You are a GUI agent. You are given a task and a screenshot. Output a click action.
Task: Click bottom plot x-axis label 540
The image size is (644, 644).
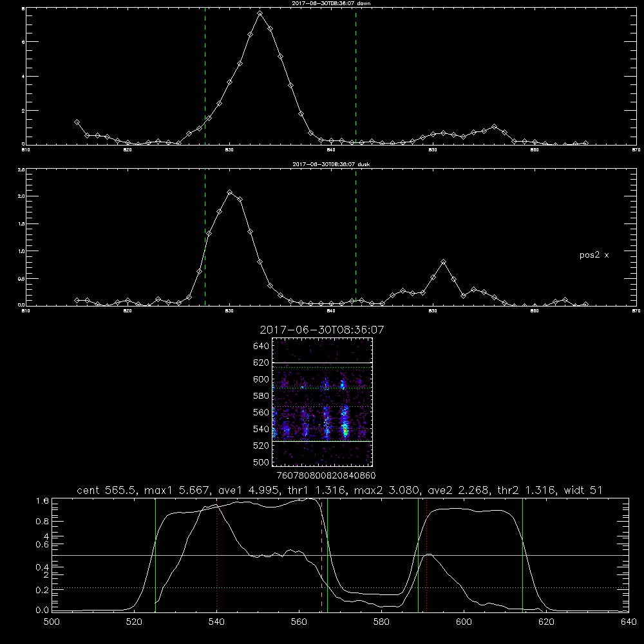(216, 622)
